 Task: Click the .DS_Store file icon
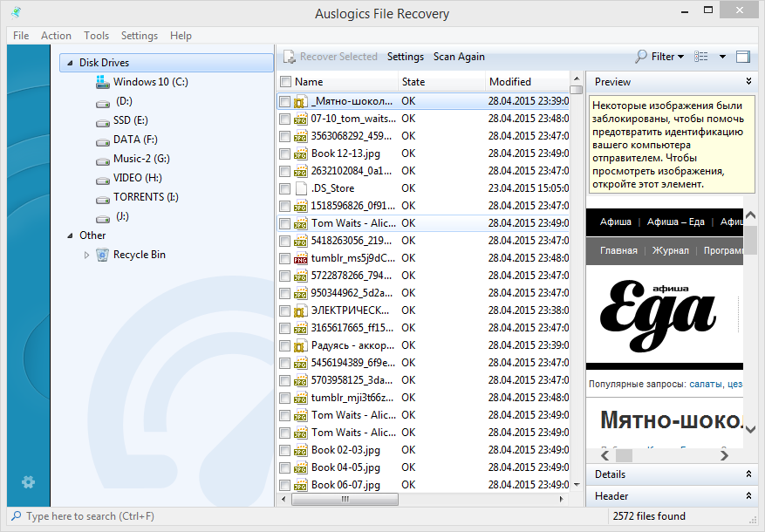[x=300, y=188]
